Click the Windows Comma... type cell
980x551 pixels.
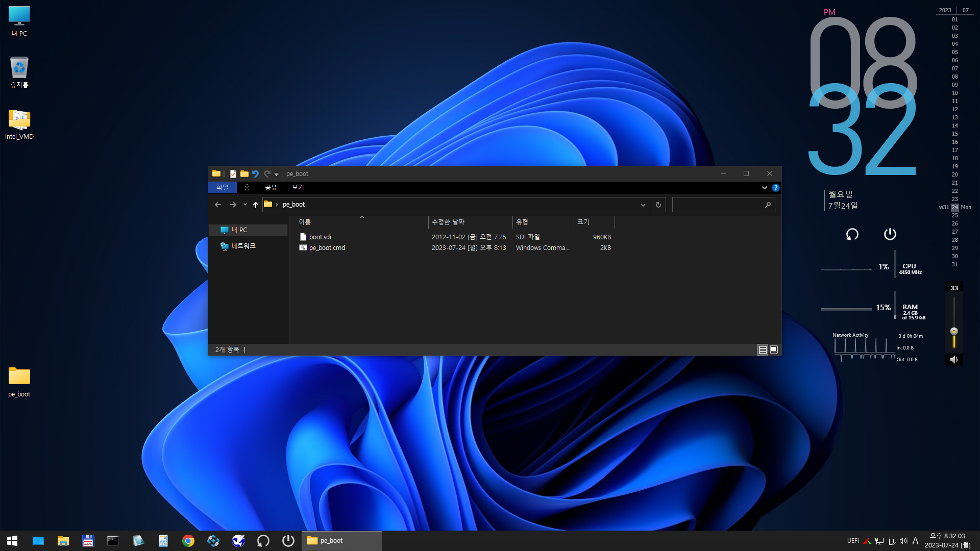click(x=543, y=248)
